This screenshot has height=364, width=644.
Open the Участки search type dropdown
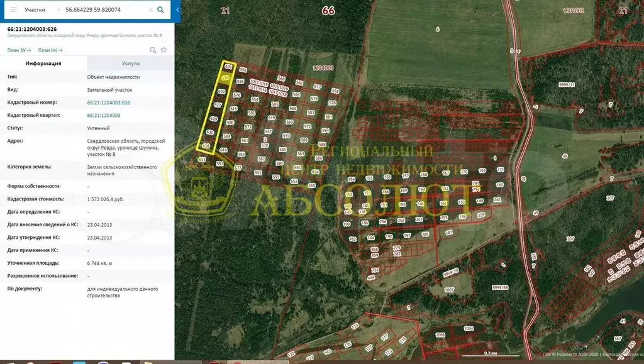[x=42, y=9]
